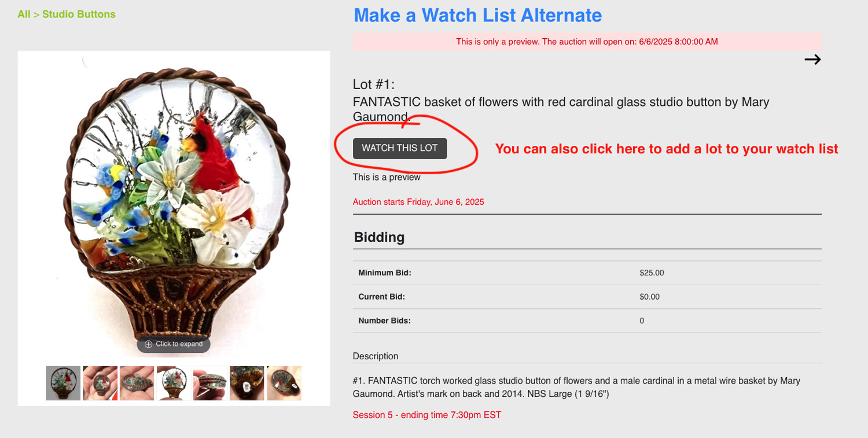Click the next lot arrow icon
The height and width of the screenshot is (438, 868).
812,60
